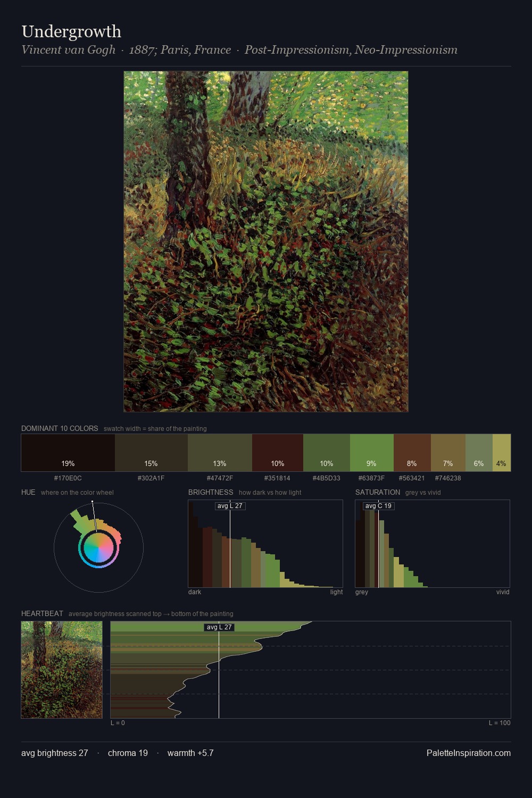Click the hex label #351814
This screenshot has width=532, height=798.
(278, 478)
